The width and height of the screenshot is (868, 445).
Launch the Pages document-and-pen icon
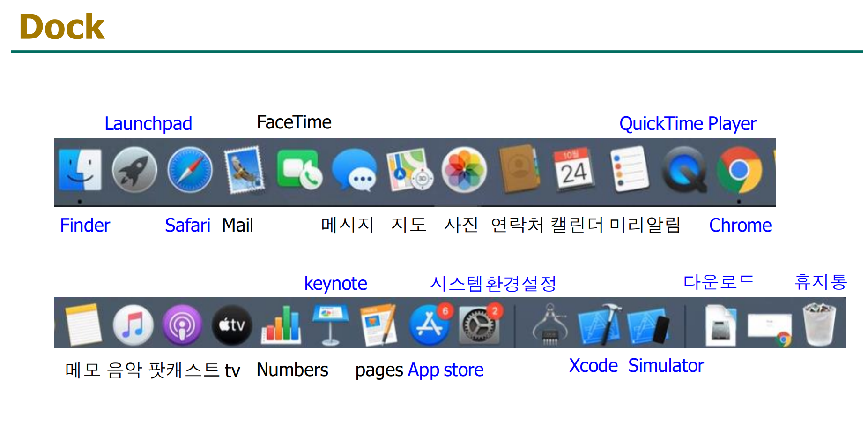(x=379, y=324)
